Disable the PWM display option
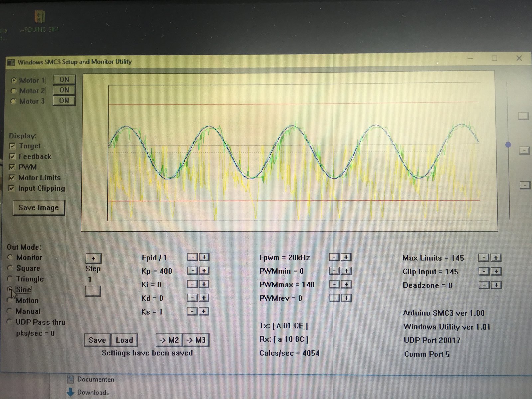Screen dimensions: 532x399 (x=13, y=167)
